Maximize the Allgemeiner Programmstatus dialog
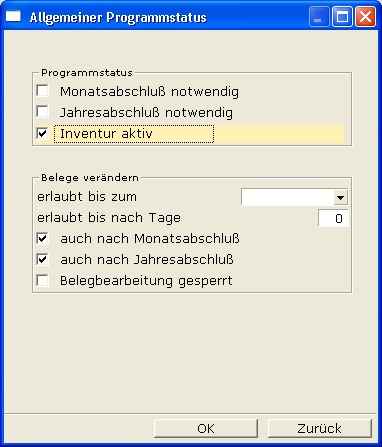 tap(342, 17)
